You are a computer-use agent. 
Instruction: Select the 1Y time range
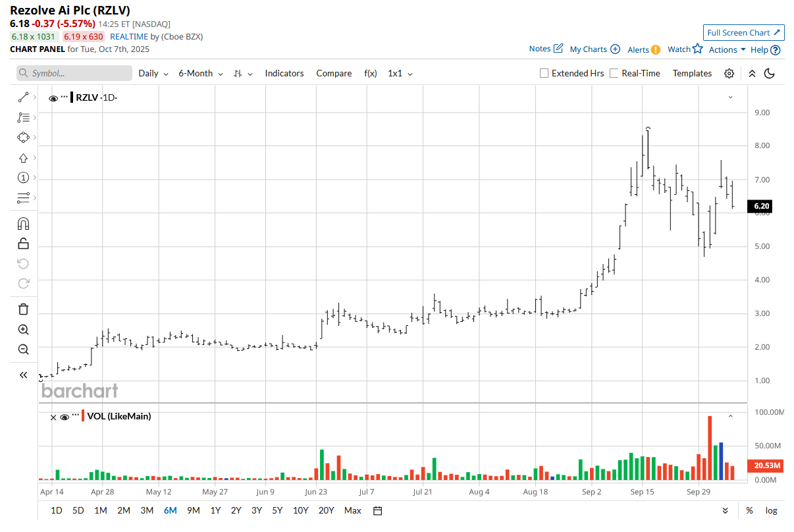[215, 510]
